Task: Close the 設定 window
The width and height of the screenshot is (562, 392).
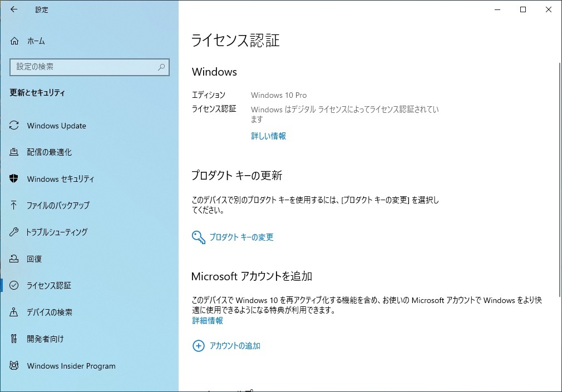Action: (549, 9)
